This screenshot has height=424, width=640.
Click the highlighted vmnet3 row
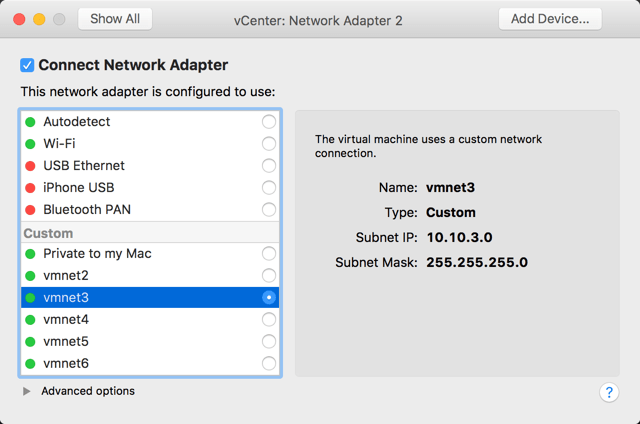coord(150,298)
